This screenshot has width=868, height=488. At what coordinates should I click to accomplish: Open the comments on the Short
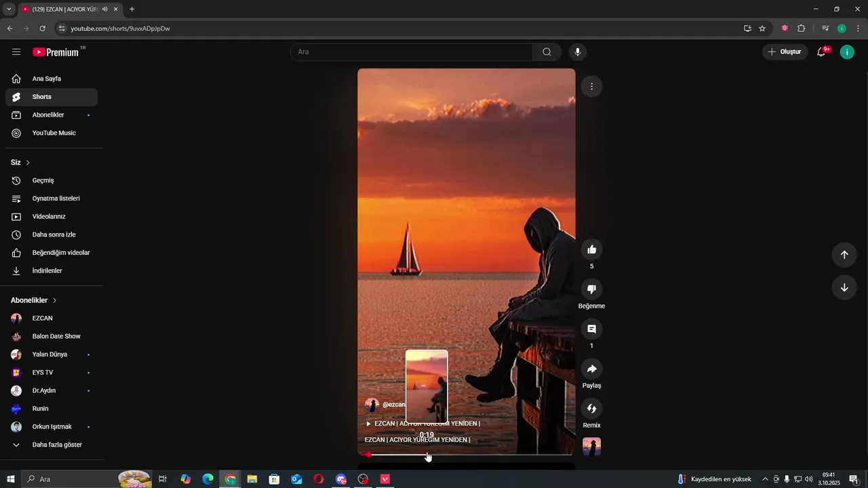click(x=591, y=329)
